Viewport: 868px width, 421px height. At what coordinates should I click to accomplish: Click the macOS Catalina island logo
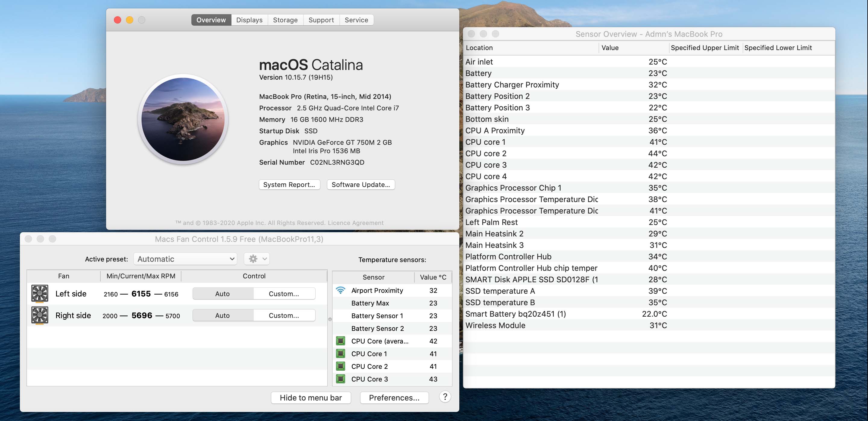pos(183,119)
